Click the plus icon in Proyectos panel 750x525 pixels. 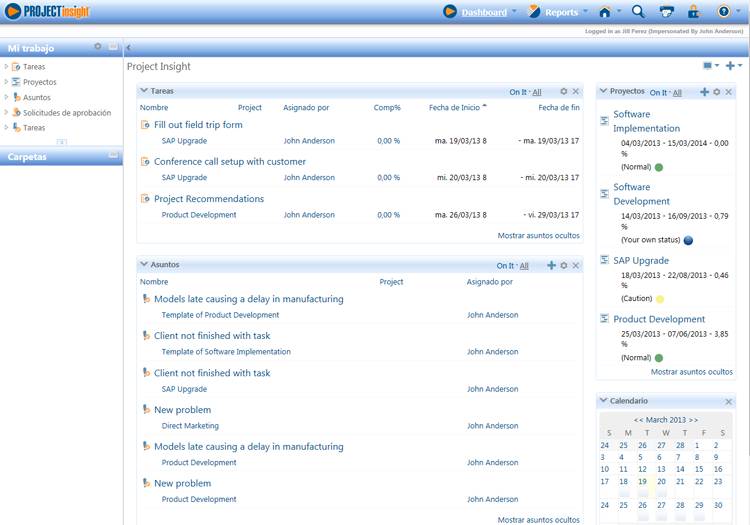(x=704, y=92)
